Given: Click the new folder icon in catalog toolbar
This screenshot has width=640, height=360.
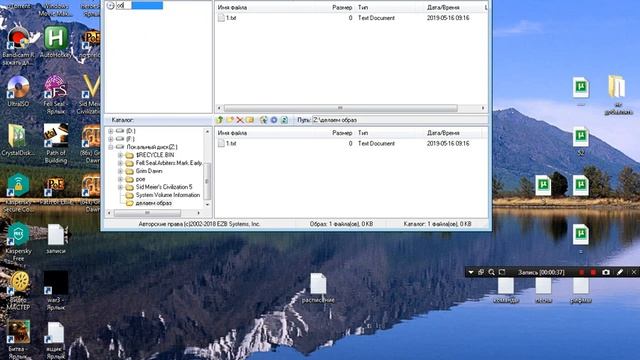Looking at the screenshot, I should tap(230, 120).
